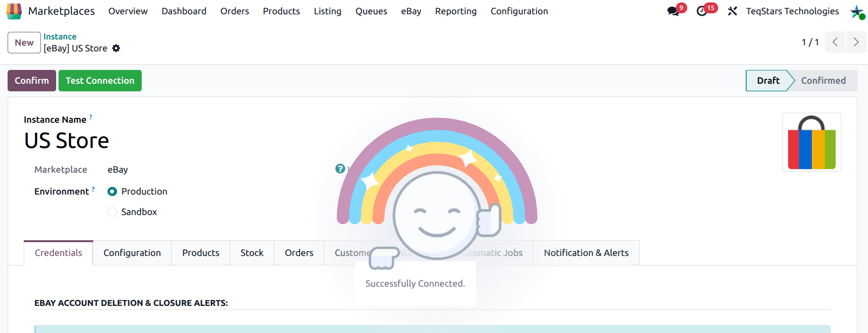
Task: Click the Draft status stage
Action: pyautogui.click(x=768, y=80)
